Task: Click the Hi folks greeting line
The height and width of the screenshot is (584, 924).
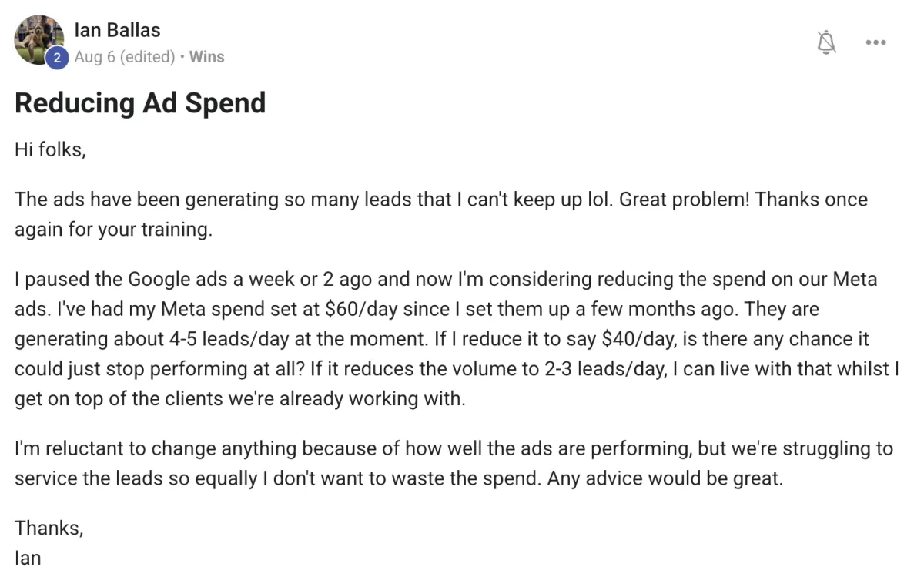Action: tap(50, 150)
